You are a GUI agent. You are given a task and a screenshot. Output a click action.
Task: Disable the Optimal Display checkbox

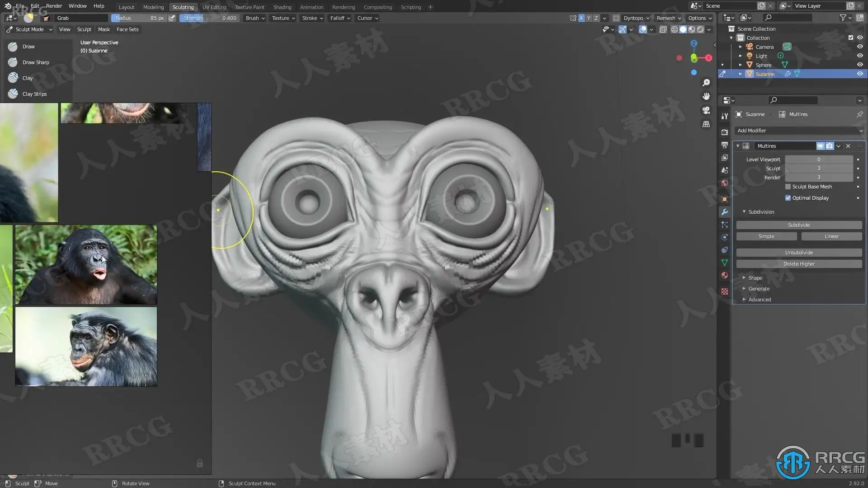tap(788, 198)
